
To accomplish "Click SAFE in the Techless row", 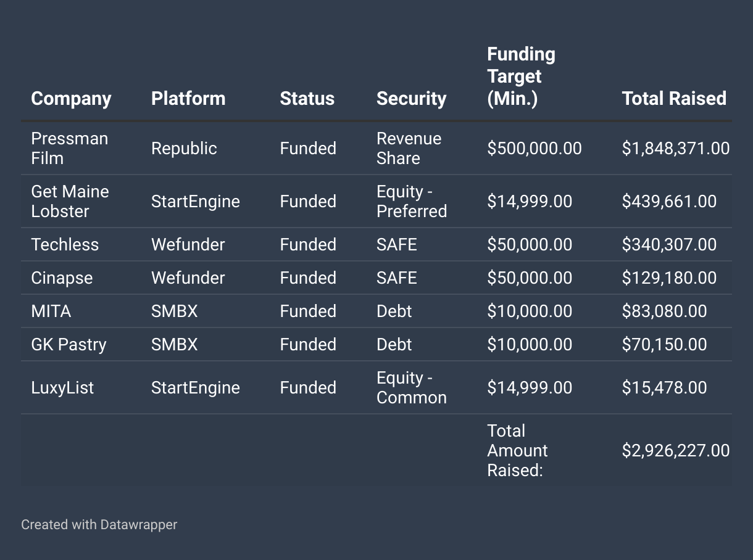I will (x=397, y=244).
